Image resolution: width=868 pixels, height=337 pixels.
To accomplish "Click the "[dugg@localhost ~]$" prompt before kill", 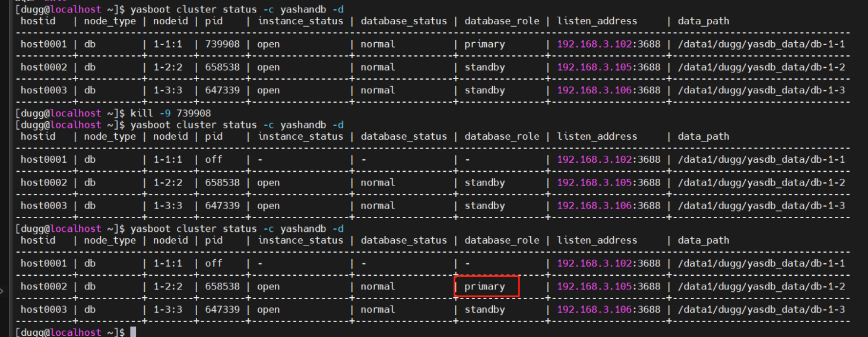I will click(x=70, y=113).
